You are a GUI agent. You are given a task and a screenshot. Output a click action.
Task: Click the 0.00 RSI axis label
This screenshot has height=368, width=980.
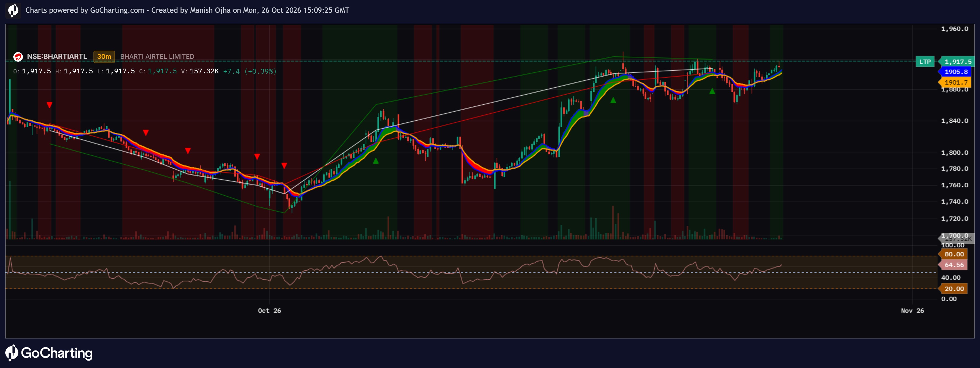[949, 299]
